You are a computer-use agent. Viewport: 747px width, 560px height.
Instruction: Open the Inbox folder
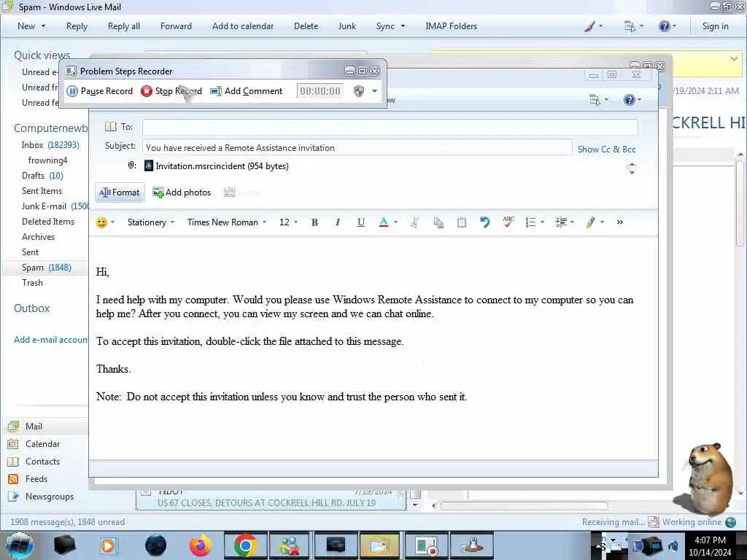50,145
